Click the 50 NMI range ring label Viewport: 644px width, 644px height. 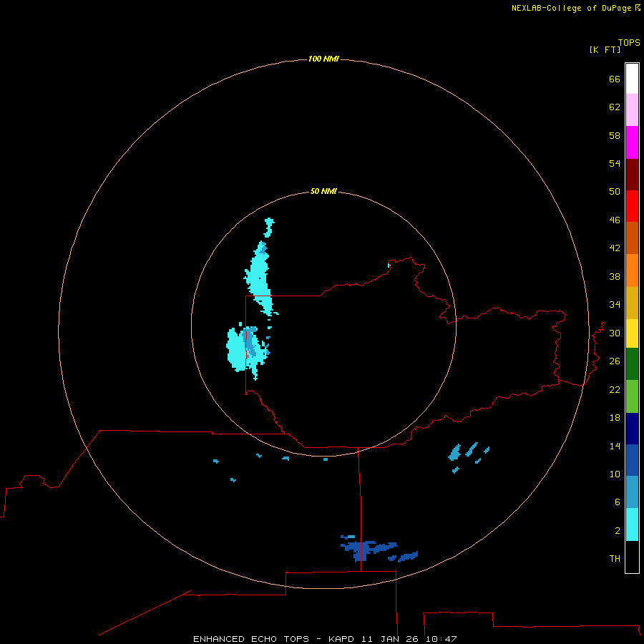coord(323,191)
